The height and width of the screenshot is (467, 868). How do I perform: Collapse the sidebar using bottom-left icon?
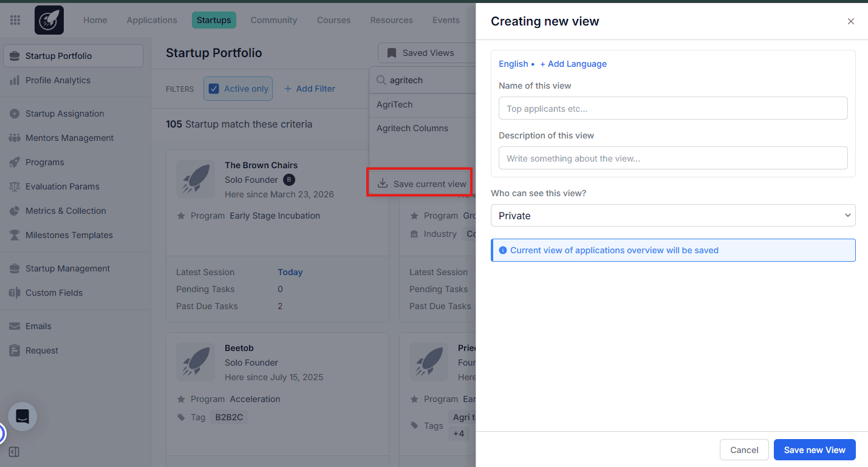click(15, 452)
